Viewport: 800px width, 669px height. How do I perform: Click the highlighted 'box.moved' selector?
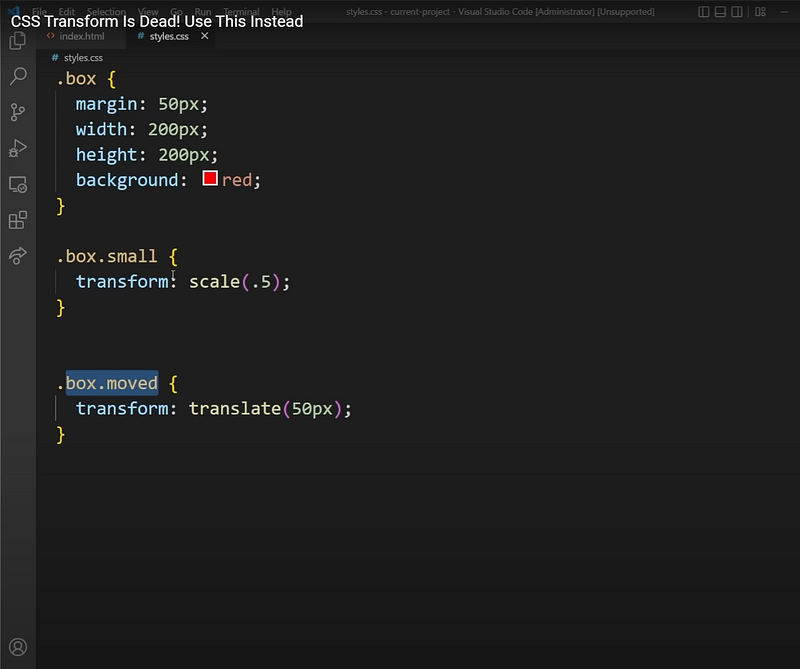point(112,383)
